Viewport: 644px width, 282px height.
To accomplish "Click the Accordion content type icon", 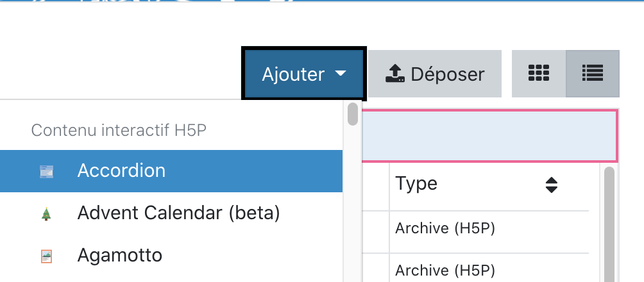I will tap(46, 171).
